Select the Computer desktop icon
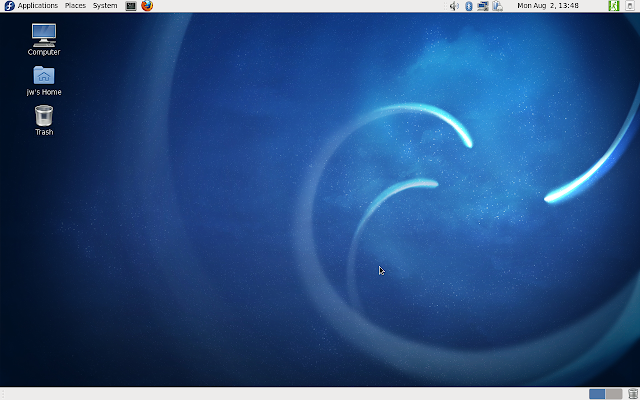 click(44, 36)
